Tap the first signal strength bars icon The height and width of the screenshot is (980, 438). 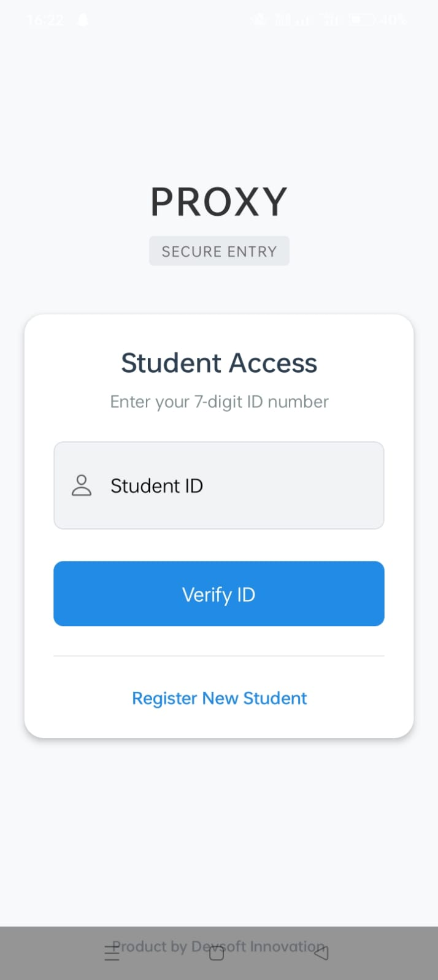click(292, 20)
